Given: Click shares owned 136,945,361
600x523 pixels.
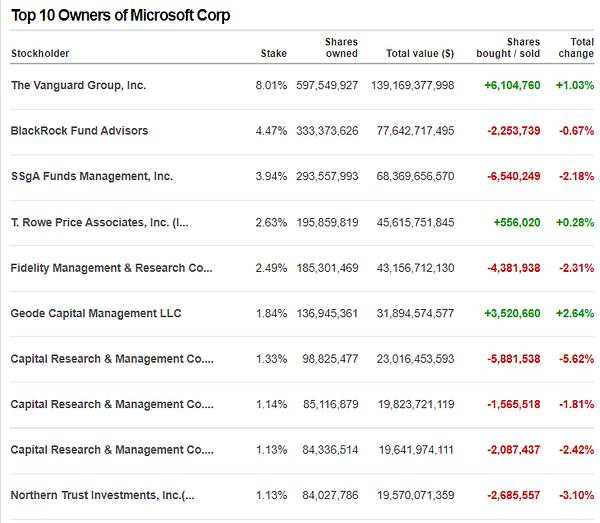Looking at the screenshot, I should pos(327,313).
